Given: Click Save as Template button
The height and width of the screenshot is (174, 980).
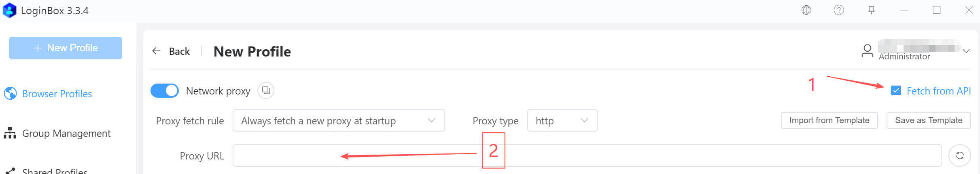Looking at the screenshot, I should click(928, 121).
